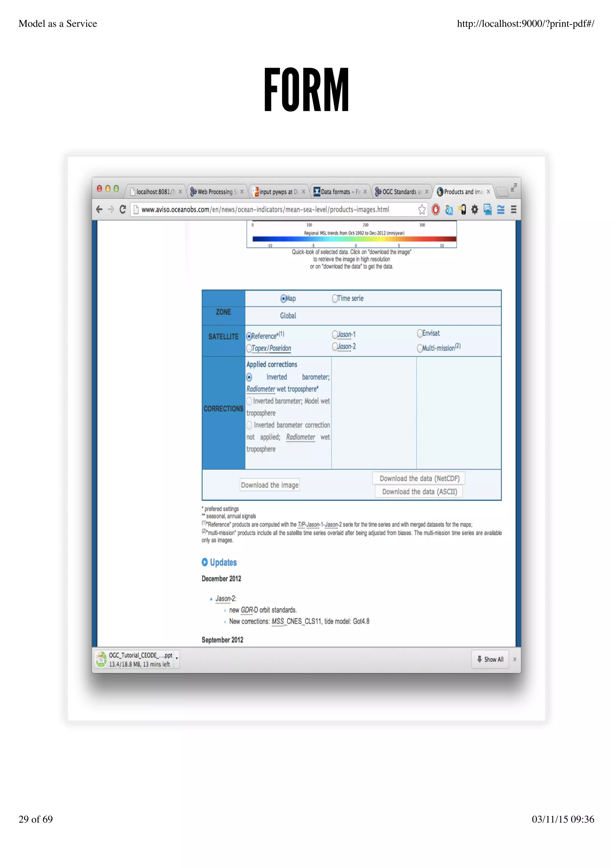Select the Envisat satellite option
The height and width of the screenshot is (868, 613).
(420, 333)
